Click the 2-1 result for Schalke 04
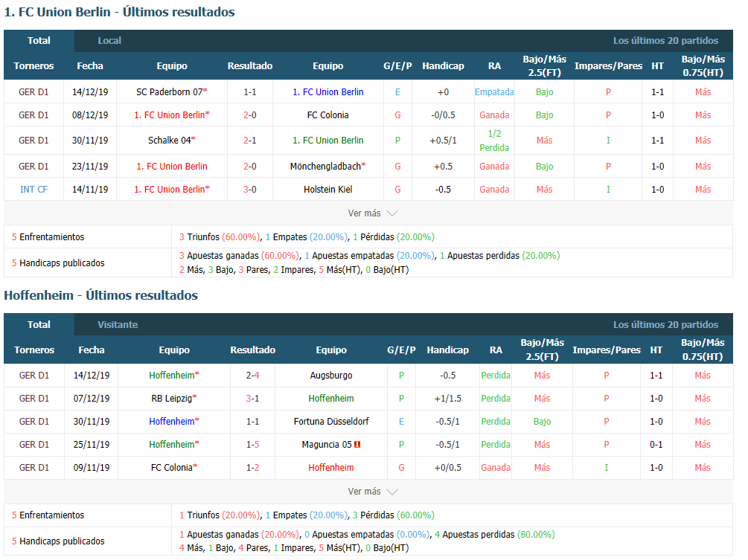Viewport: 748px width, 560px height. coord(249,140)
